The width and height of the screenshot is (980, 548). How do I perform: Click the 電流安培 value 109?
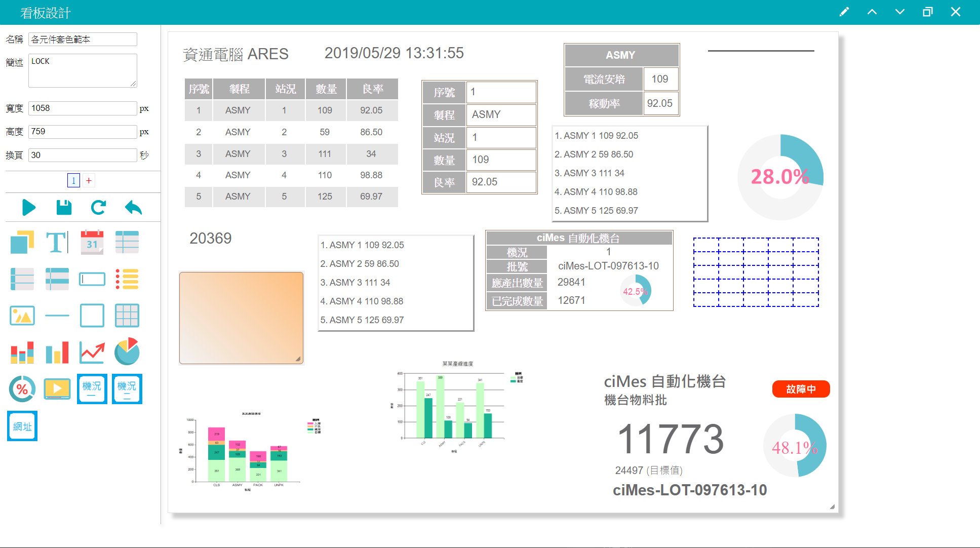tap(660, 79)
